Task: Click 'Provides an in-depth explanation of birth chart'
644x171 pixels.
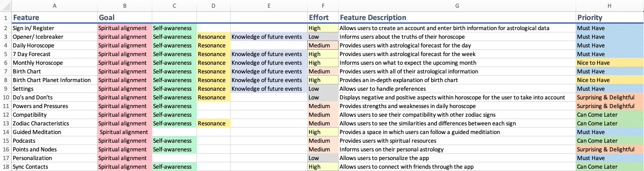Action: 457,80
